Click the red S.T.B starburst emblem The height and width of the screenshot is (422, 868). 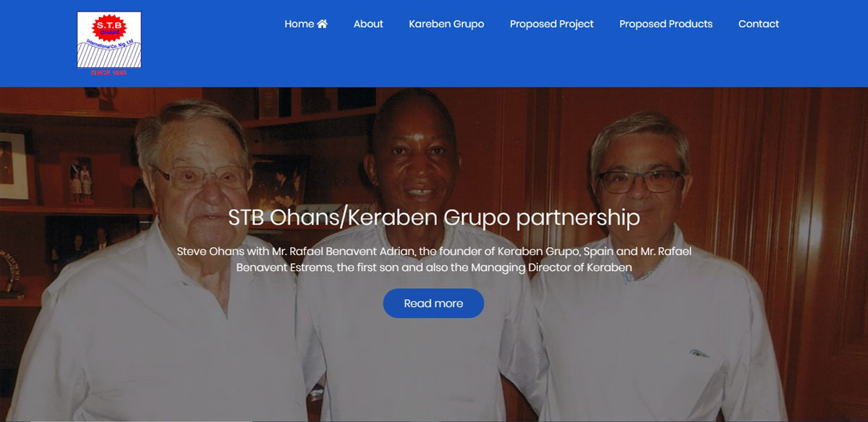pos(109,28)
